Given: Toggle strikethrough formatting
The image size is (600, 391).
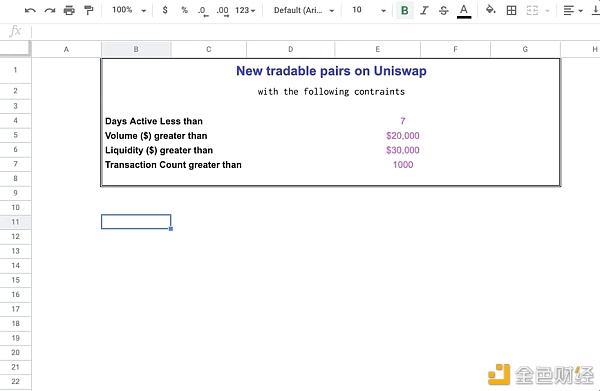Looking at the screenshot, I should (444, 10).
